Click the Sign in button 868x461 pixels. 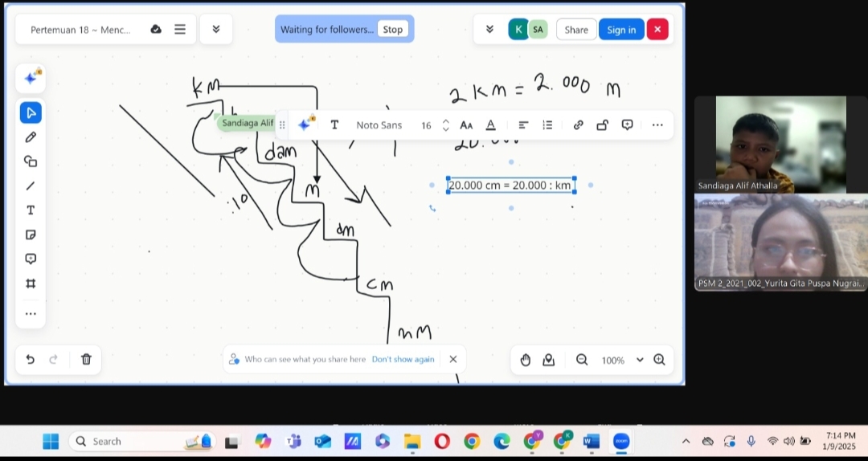point(621,30)
